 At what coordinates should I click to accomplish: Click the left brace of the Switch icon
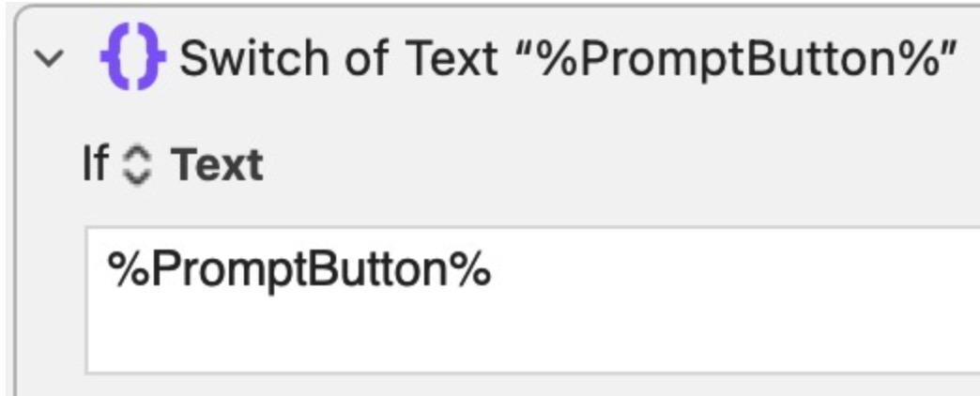(x=115, y=56)
